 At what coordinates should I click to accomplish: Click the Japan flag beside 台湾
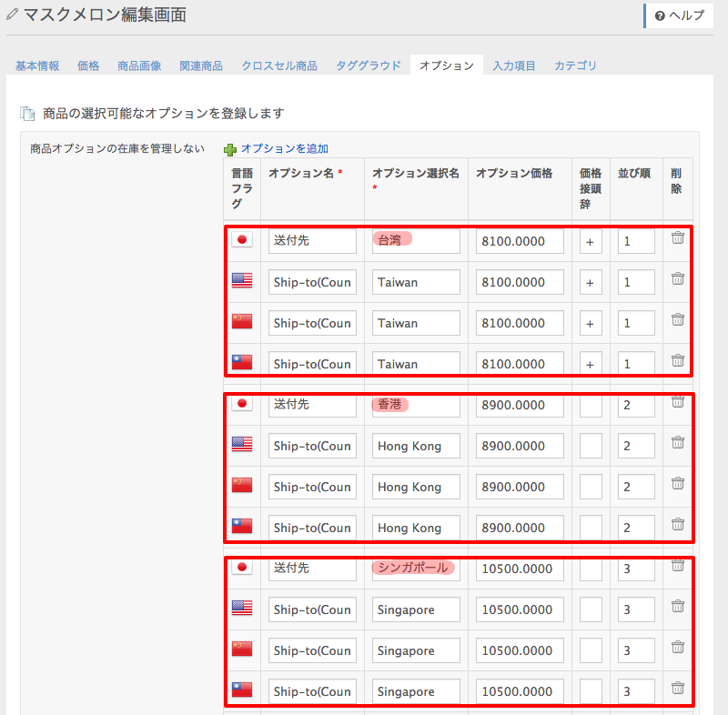tap(241, 239)
